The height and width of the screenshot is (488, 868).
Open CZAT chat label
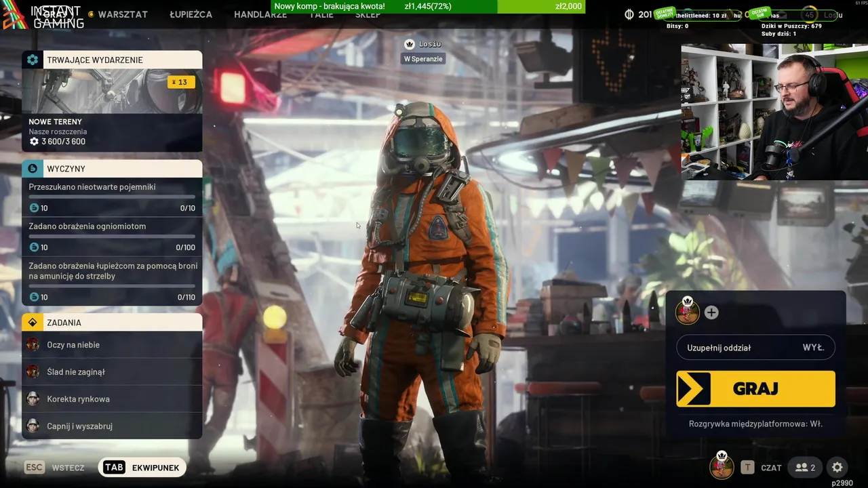(x=771, y=468)
